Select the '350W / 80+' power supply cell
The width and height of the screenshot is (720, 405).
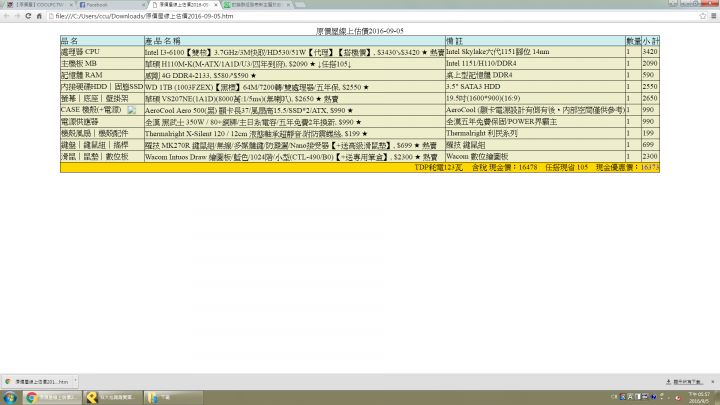[294, 122]
